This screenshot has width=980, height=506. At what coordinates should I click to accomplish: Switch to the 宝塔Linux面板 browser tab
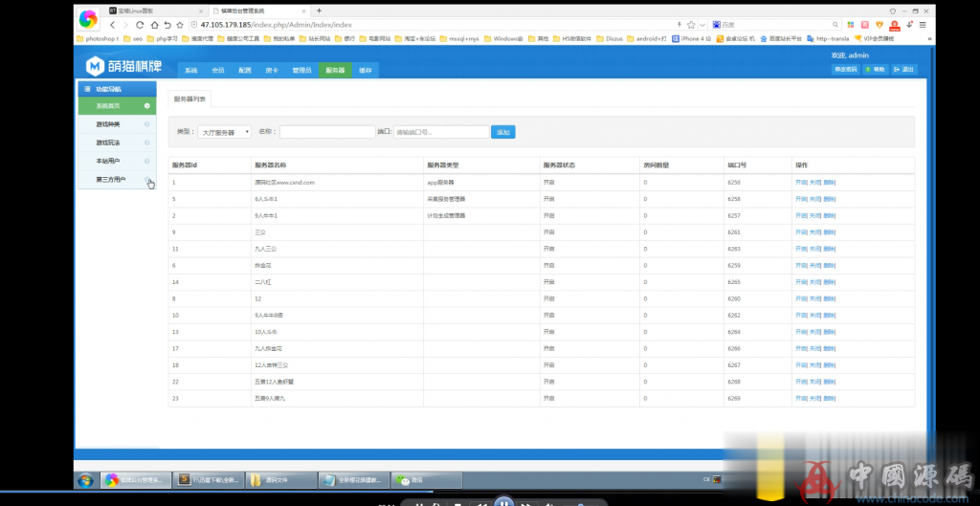point(155,11)
